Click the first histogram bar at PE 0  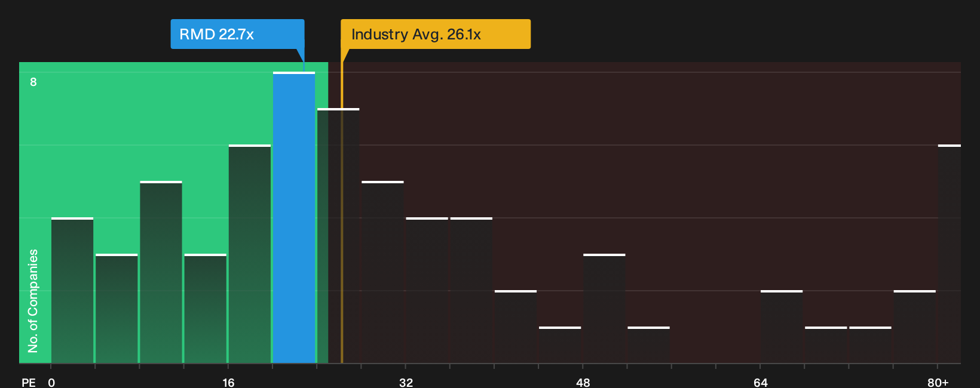click(x=72, y=290)
